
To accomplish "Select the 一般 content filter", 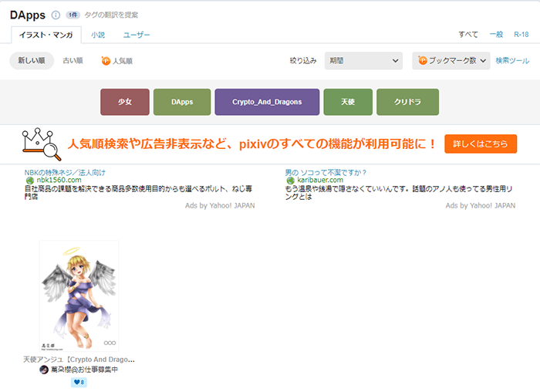I will point(496,35).
